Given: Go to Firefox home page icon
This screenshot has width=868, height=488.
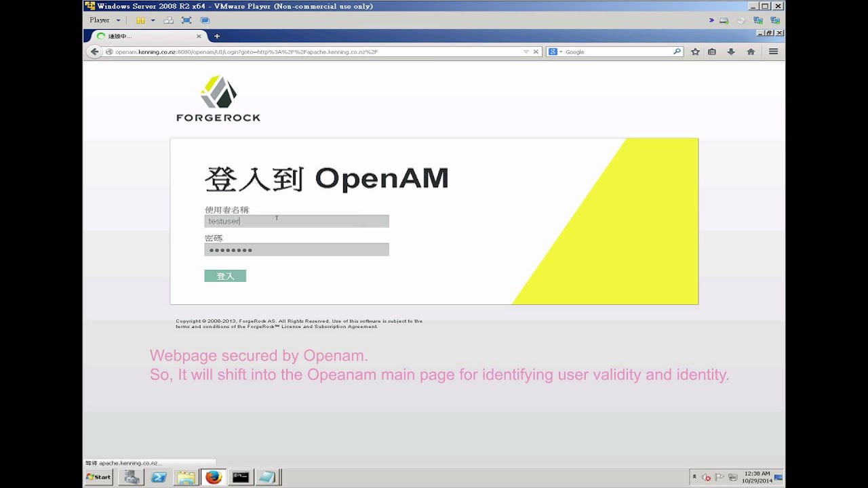Looking at the screenshot, I should (751, 52).
